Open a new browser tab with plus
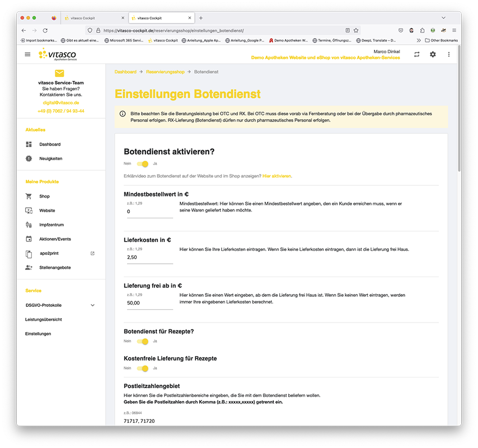Viewport: 478px width, 448px height. [x=200, y=18]
